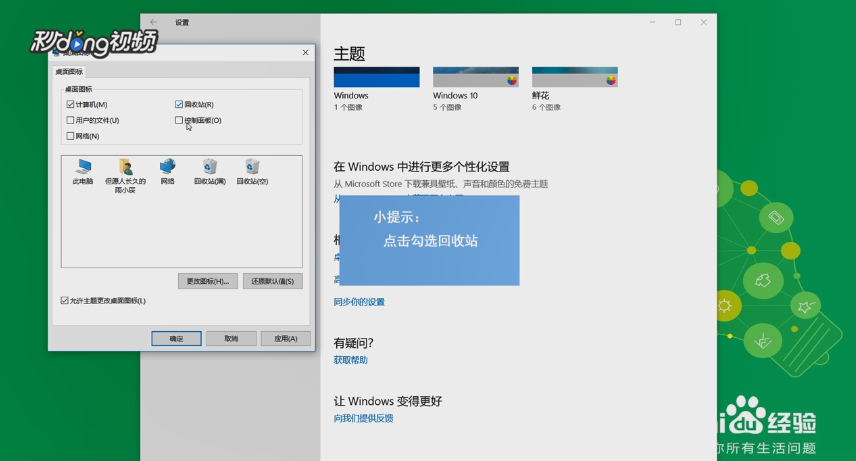This screenshot has height=461, width=856.
Task: Enable the 用户的文件(U) checkbox
Action: (70, 120)
